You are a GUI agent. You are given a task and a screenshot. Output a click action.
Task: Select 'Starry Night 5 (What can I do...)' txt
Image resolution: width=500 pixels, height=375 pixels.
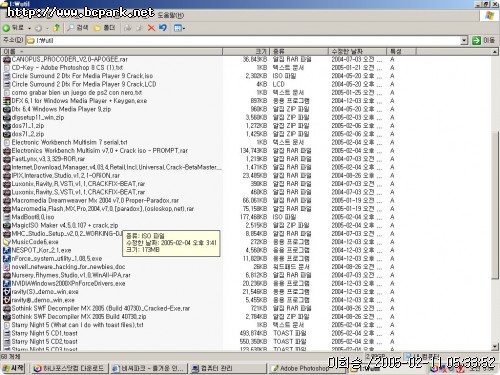click(x=78, y=325)
